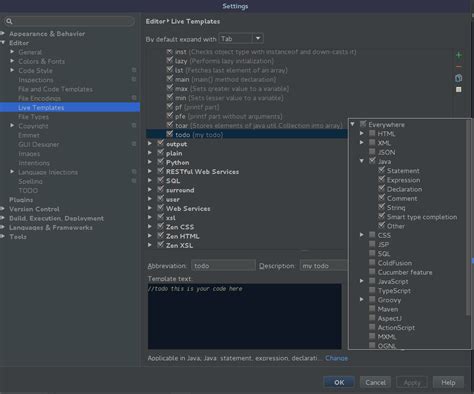
Task: Click the context popup scrollbar
Action: click(468, 217)
